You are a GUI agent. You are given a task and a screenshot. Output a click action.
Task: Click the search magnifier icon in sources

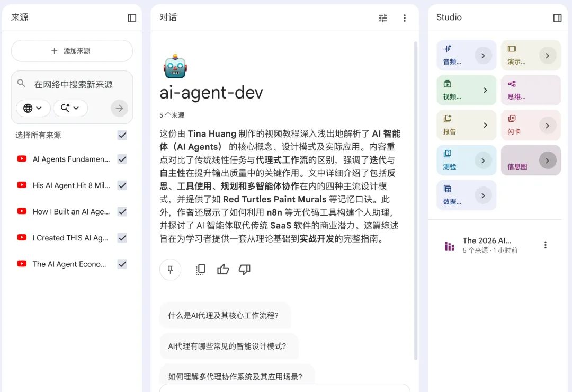click(x=22, y=83)
